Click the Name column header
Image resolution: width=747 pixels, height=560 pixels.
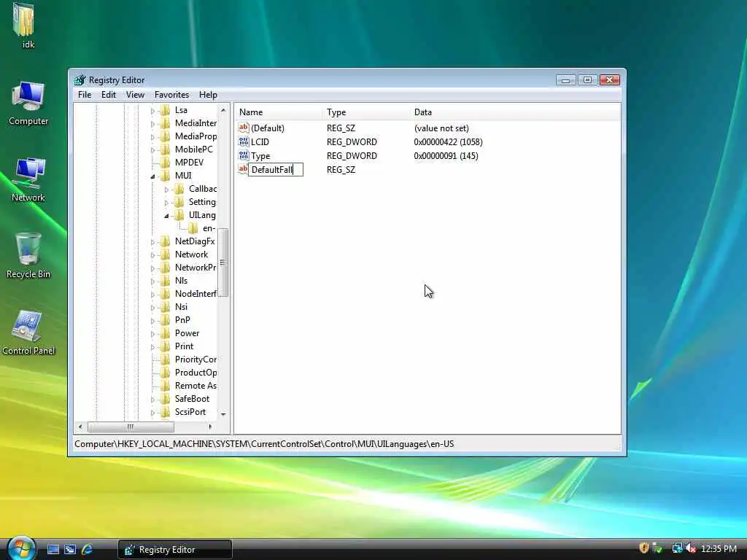278,112
